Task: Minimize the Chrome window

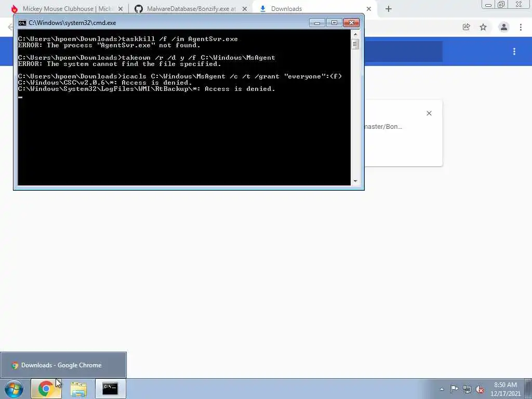Action: point(488,5)
